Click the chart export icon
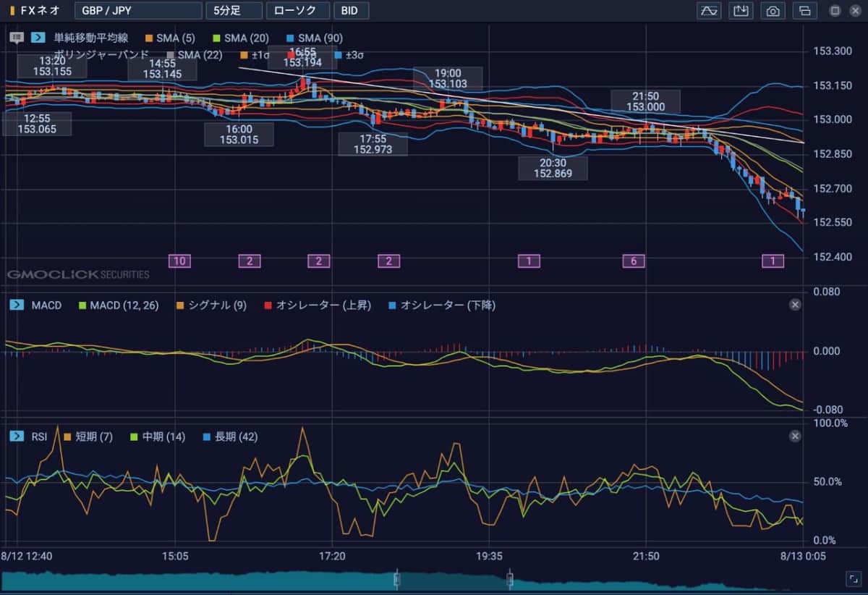 pyautogui.click(x=741, y=11)
